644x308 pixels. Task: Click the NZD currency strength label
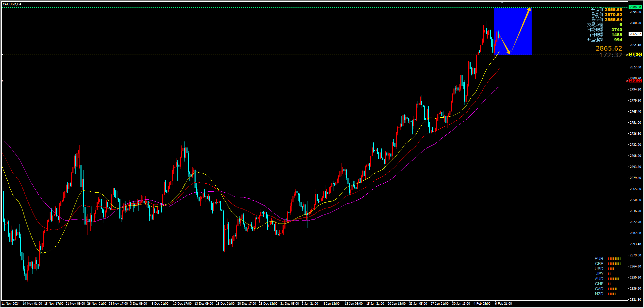pos(599,294)
